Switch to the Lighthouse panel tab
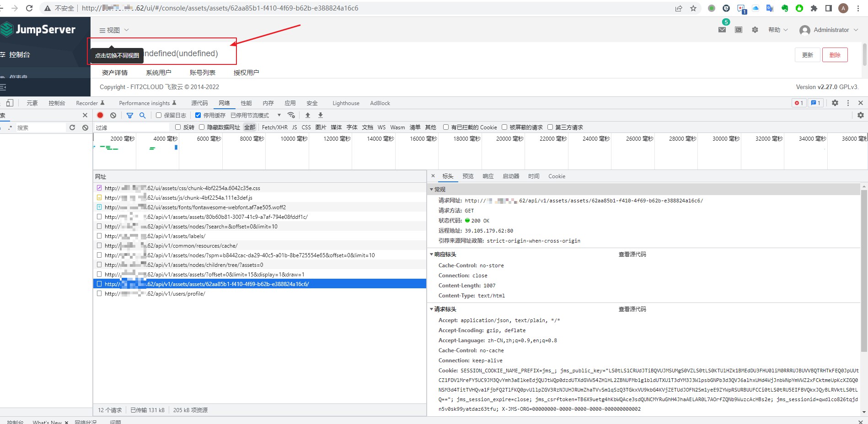 (x=345, y=103)
